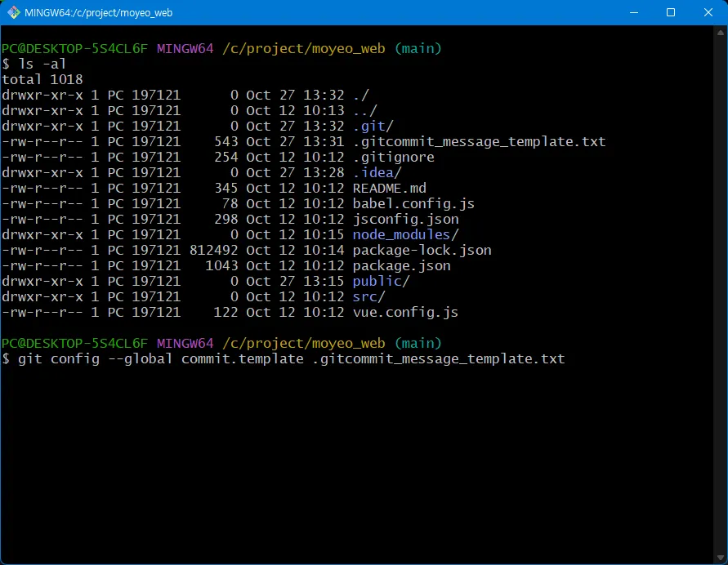Click the babel.config.js file entry
728x565 pixels.
point(413,203)
